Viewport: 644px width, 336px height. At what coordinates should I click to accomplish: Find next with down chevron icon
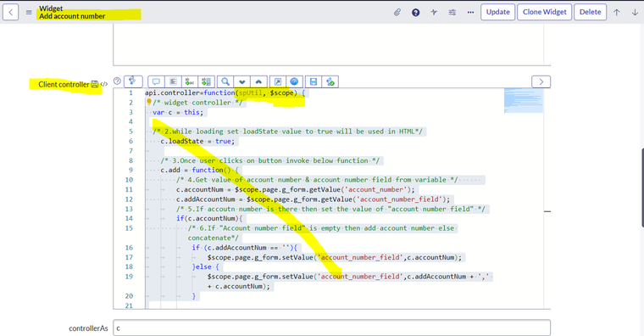pyautogui.click(x=241, y=81)
